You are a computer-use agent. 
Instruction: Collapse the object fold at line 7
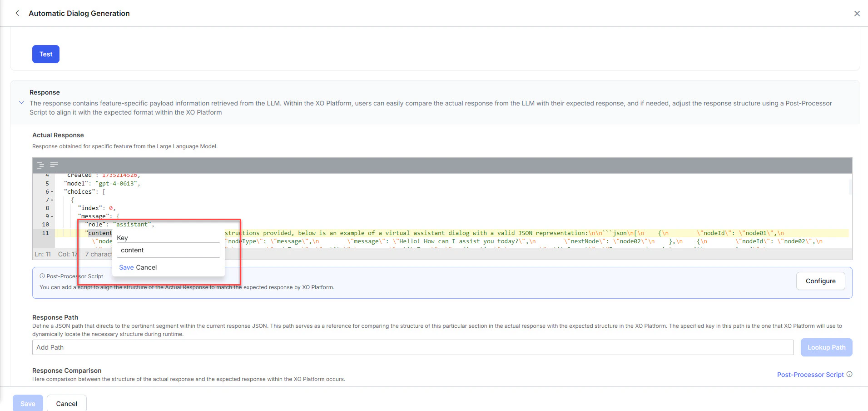51,200
